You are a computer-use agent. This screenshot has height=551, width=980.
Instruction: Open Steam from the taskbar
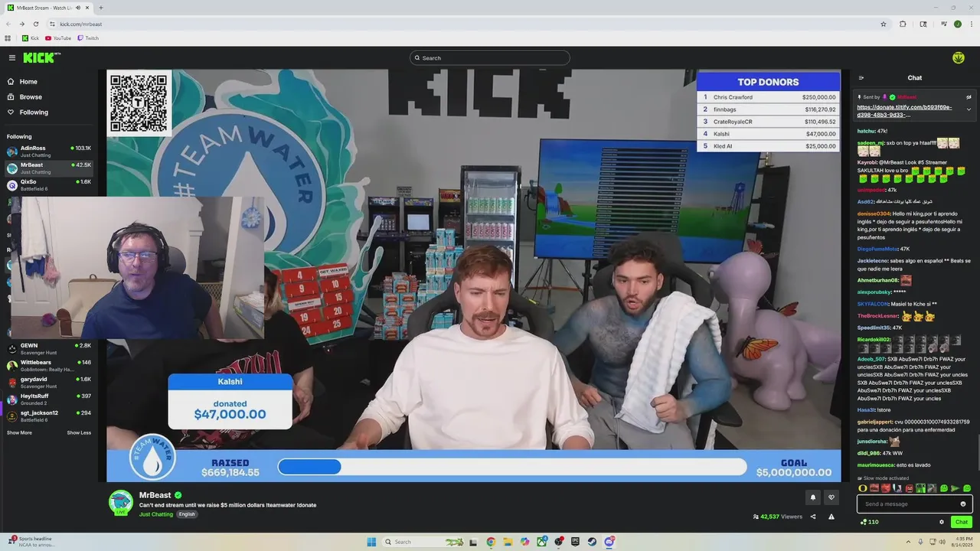[592, 542]
